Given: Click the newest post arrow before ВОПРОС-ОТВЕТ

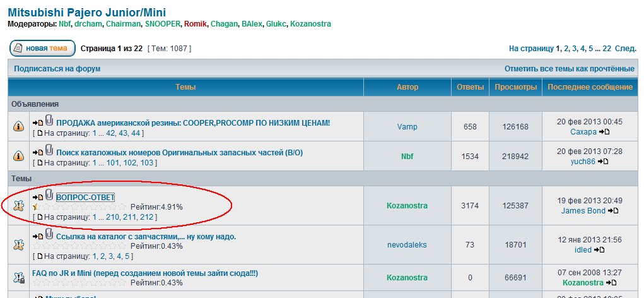Looking at the screenshot, I should click(38, 198).
